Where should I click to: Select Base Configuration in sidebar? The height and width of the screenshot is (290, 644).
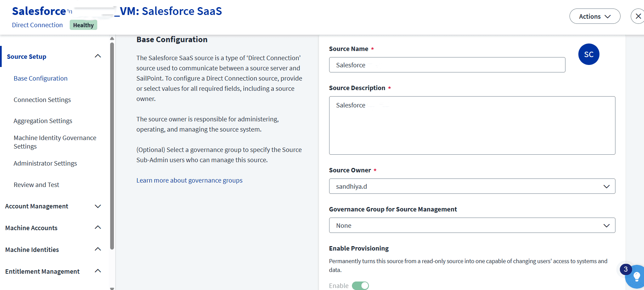pos(40,78)
